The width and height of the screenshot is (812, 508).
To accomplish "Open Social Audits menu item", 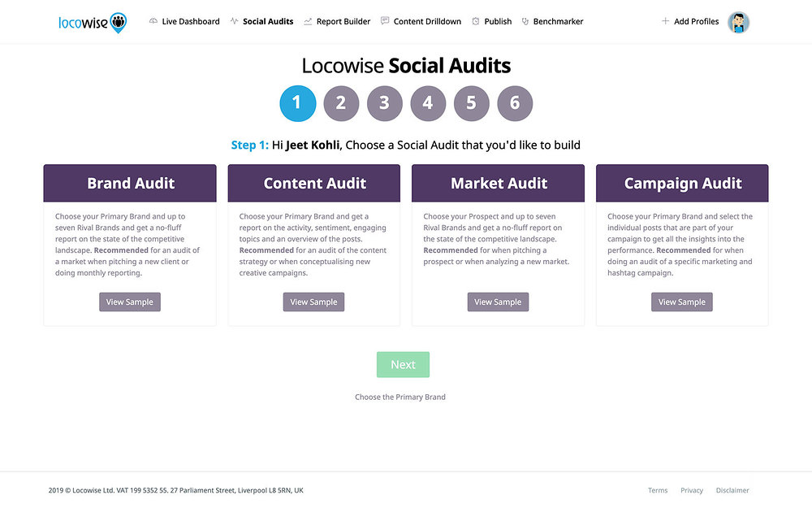I will pyautogui.click(x=268, y=21).
